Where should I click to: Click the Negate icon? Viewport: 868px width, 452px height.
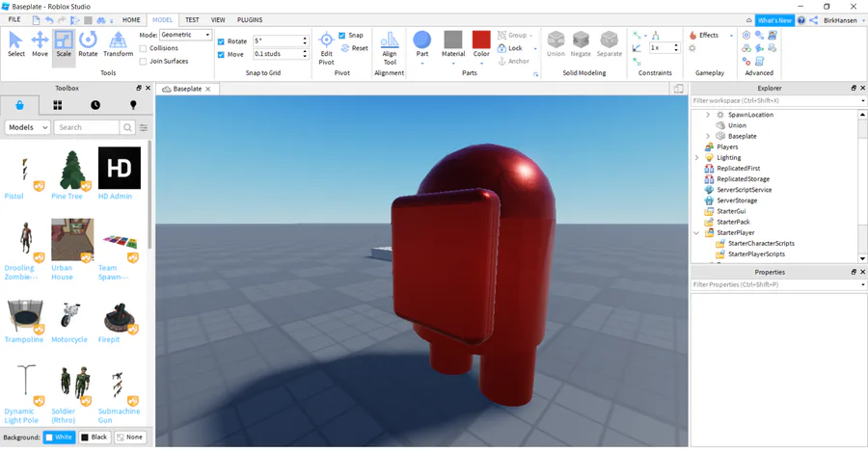click(581, 40)
